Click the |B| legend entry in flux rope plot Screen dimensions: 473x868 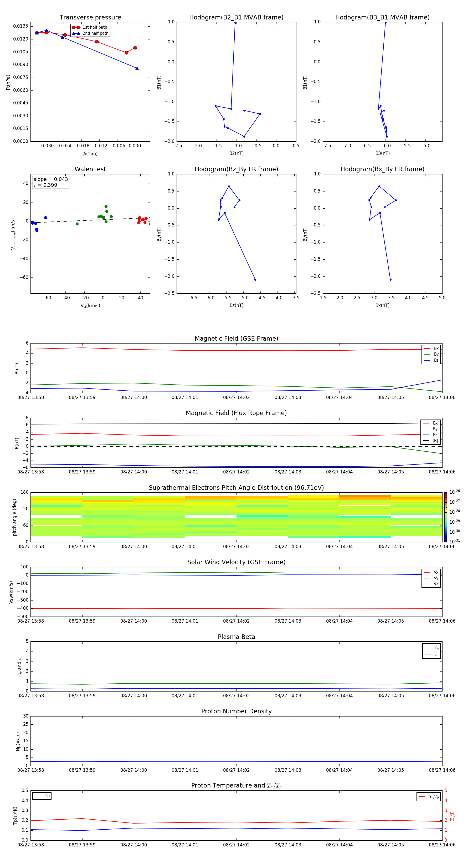coord(431,441)
